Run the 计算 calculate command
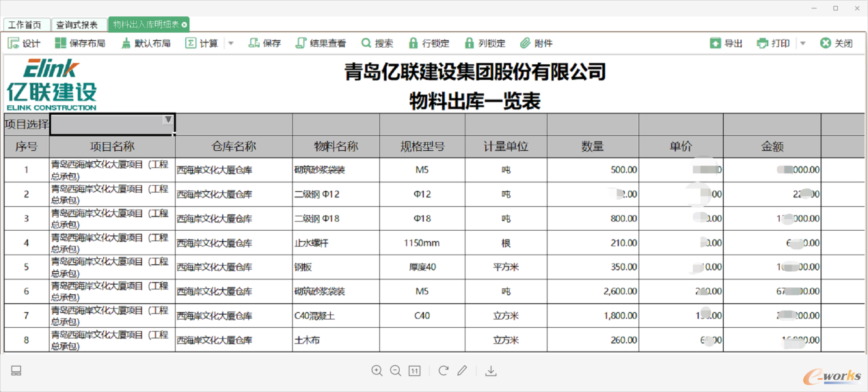The width and height of the screenshot is (868, 392). pyautogui.click(x=202, y=43)
